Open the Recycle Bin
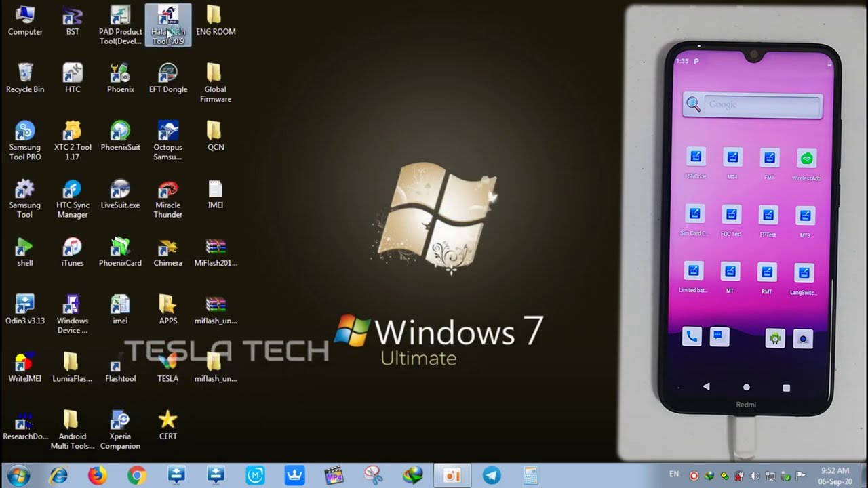 click(x=25, y=79)
